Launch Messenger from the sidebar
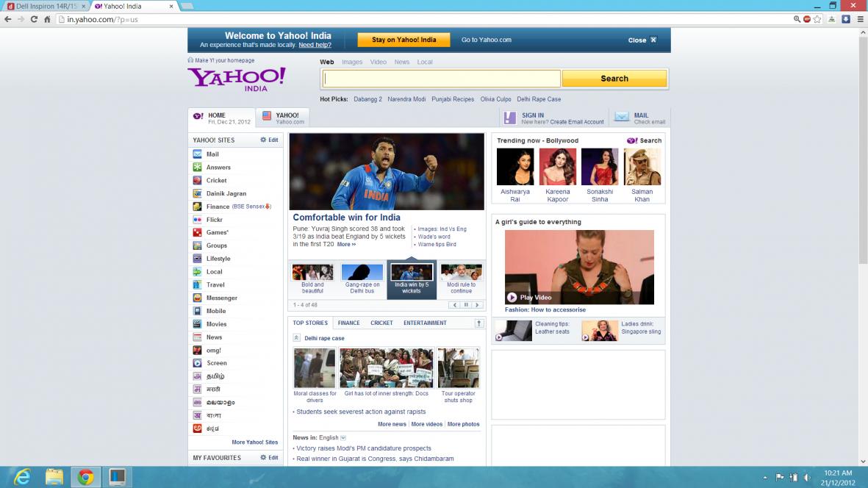Image resolution: width=868 pixels, height=488 pixels. pos(197,298)
